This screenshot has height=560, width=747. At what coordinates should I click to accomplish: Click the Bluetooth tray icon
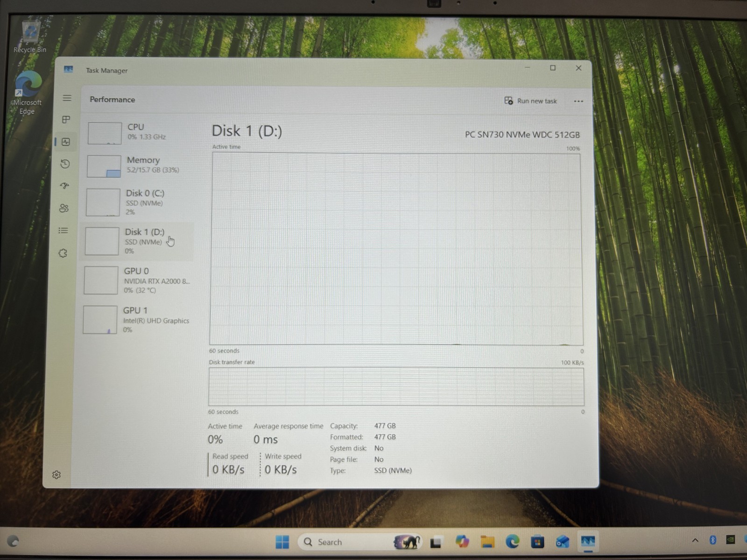713,540
